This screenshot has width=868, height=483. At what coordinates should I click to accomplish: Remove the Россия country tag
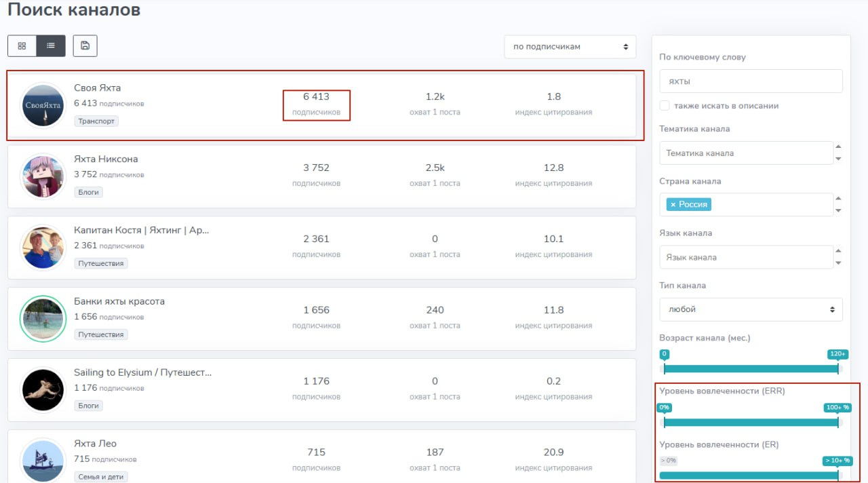pyautogui.click(x=673, y=204)
